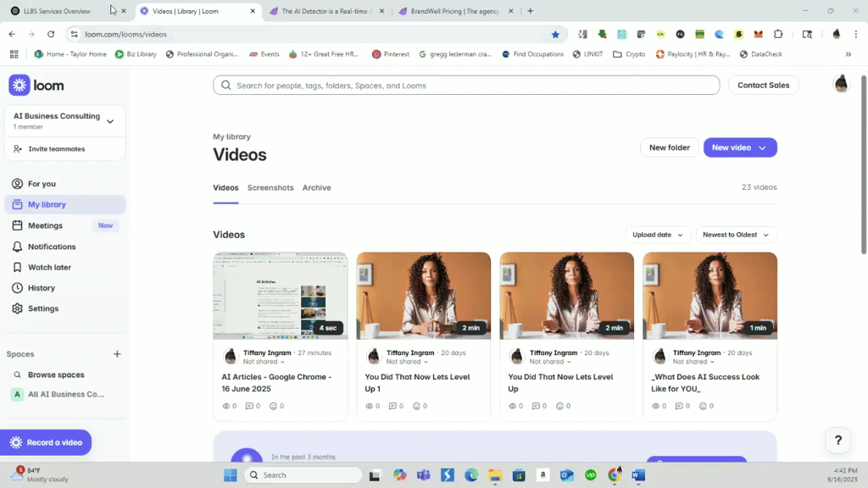Click the Contact Sales button
This screenshot has height=488, width=868.
click(x=763, y=86)
